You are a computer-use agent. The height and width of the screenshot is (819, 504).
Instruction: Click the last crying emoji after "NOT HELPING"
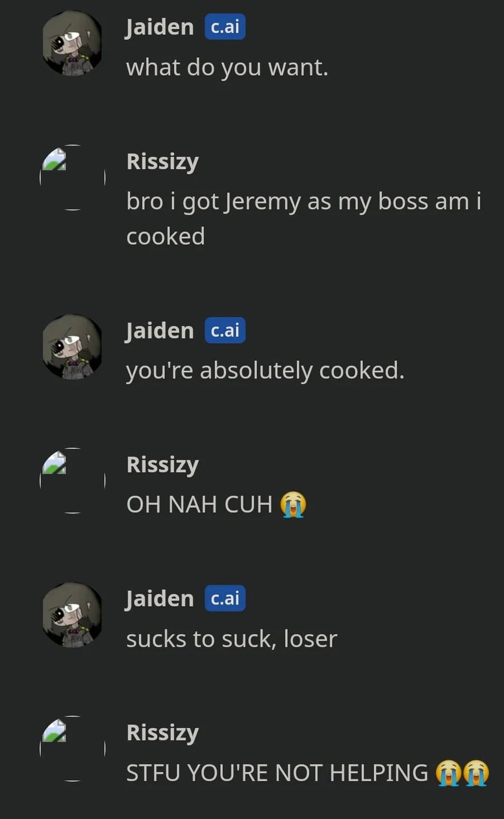[476, 773]
